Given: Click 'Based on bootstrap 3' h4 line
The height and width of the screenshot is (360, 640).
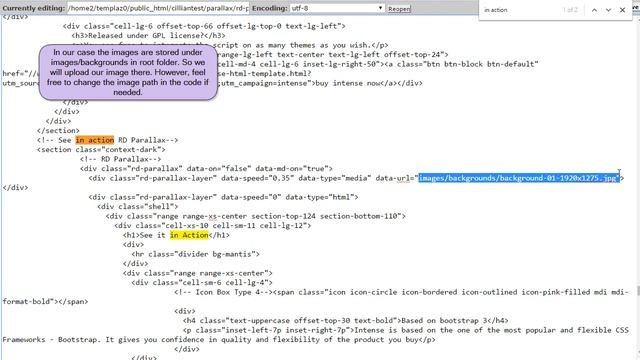Looking at the screenshot, I should (x=346, y=320).
